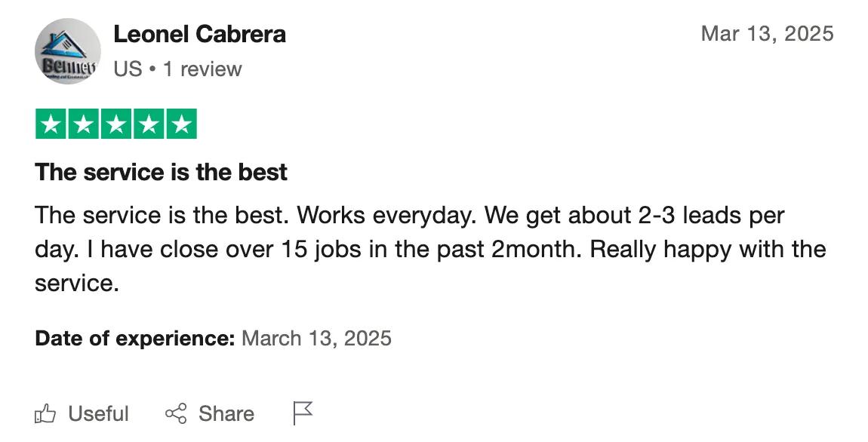Click the Useful label text
Screen dimensions: 868x442
[x=99, y=414]
